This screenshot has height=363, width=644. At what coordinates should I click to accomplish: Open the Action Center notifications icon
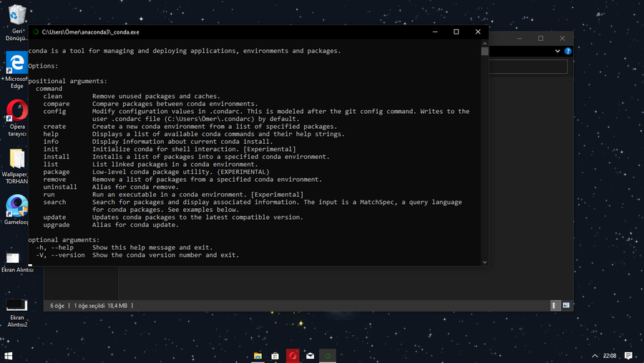(x=628, y=356)
